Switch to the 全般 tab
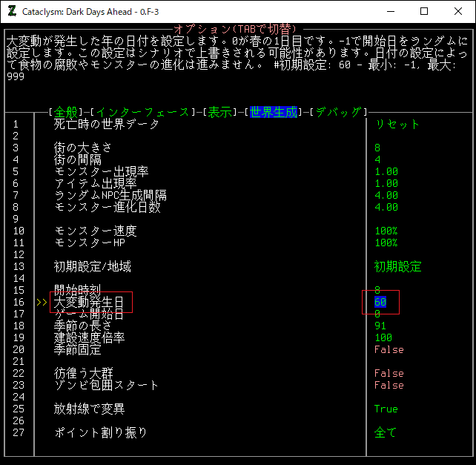476x465 pixels. 66,112
